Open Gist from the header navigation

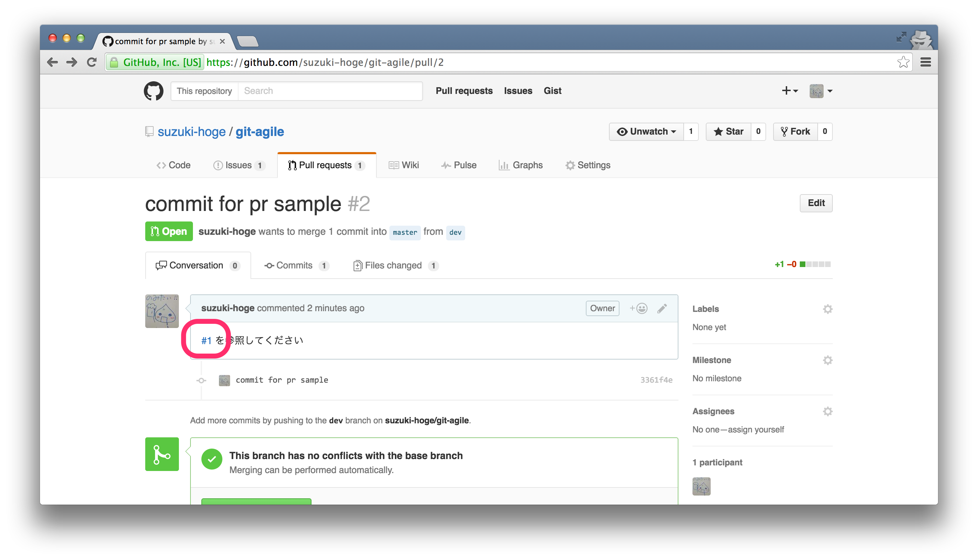tap(552, 91)
